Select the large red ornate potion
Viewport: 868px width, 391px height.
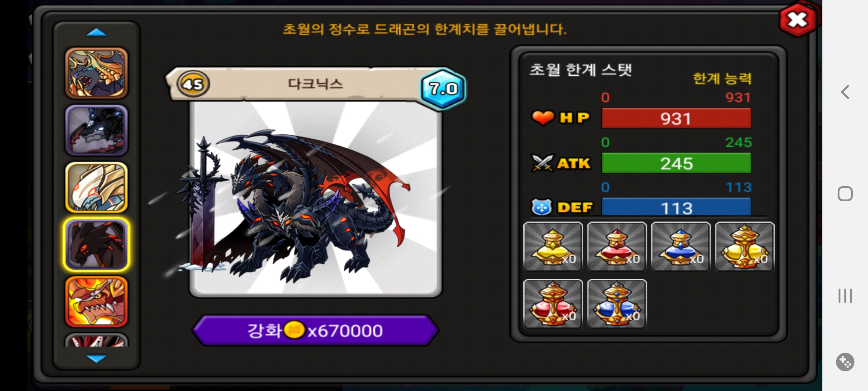point(553,304)
